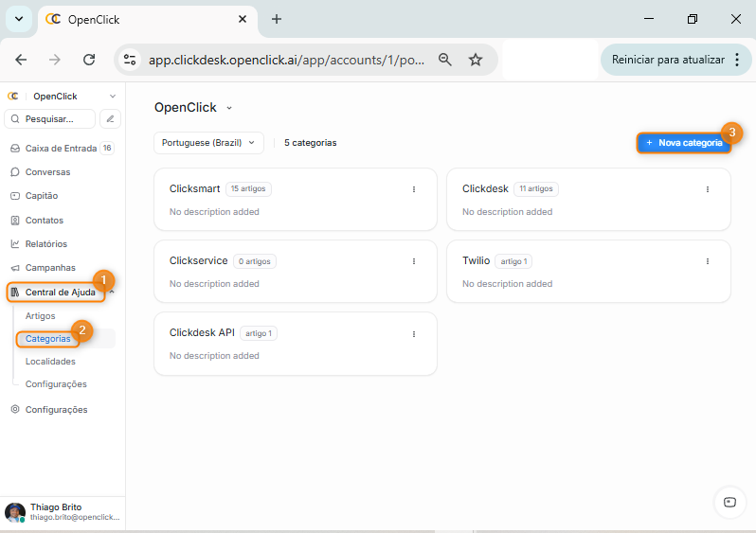Click Reiniciar para atualizar button

668,60
